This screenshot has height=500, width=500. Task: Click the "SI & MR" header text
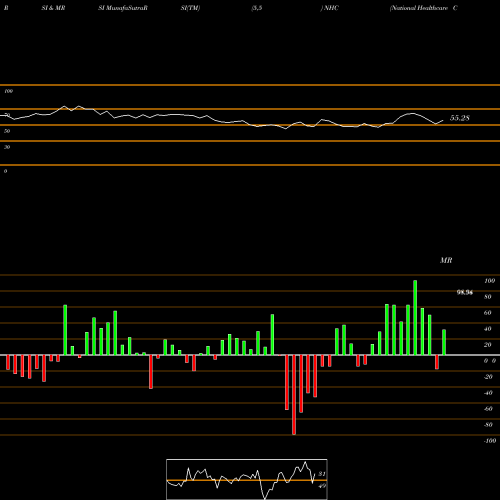(x=53, y=8)
